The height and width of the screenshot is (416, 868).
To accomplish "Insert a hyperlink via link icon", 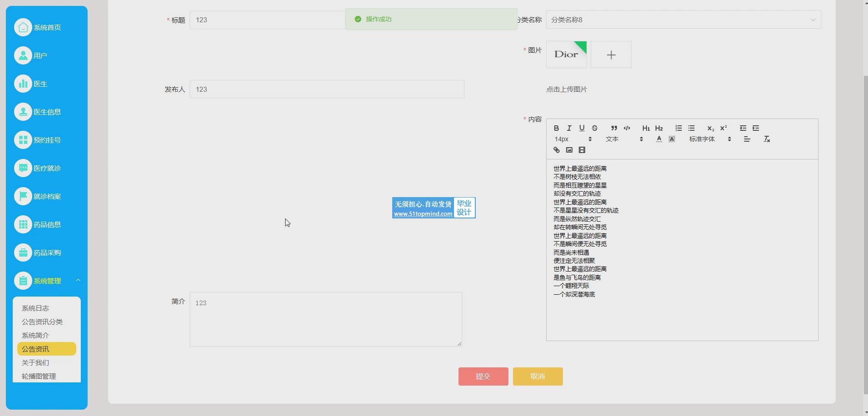I will click(557, 150).
